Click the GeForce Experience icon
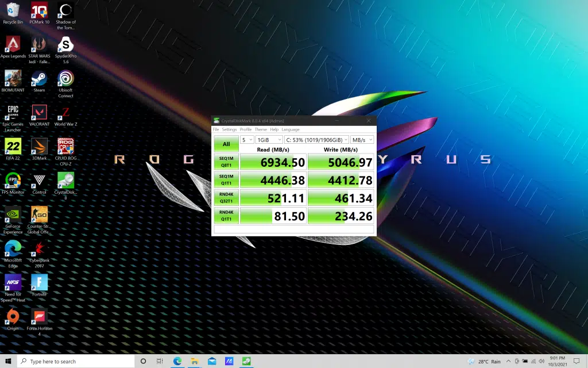The width and height of the screenshot is (588, 368). [x=13, y=220]
